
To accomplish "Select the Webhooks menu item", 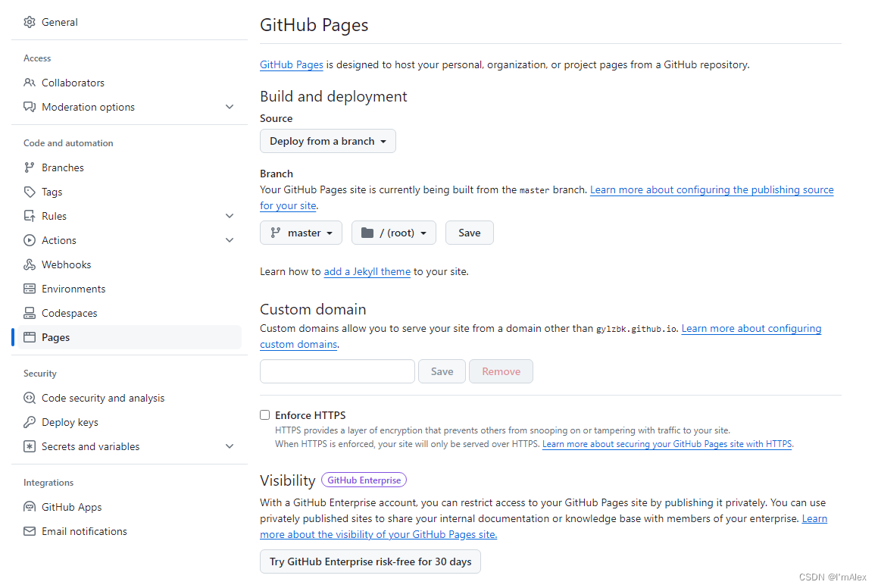I will coord(130,264).
